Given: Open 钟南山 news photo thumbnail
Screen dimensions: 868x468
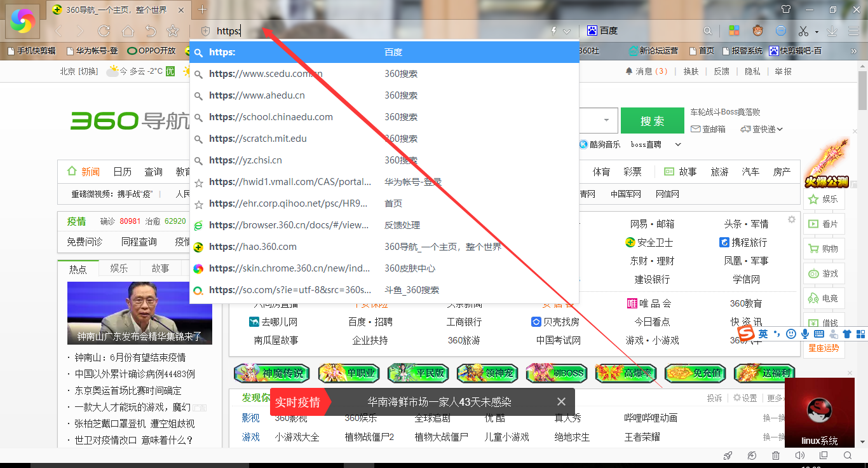Looking at the screenshot, I should tap(140, 313).
